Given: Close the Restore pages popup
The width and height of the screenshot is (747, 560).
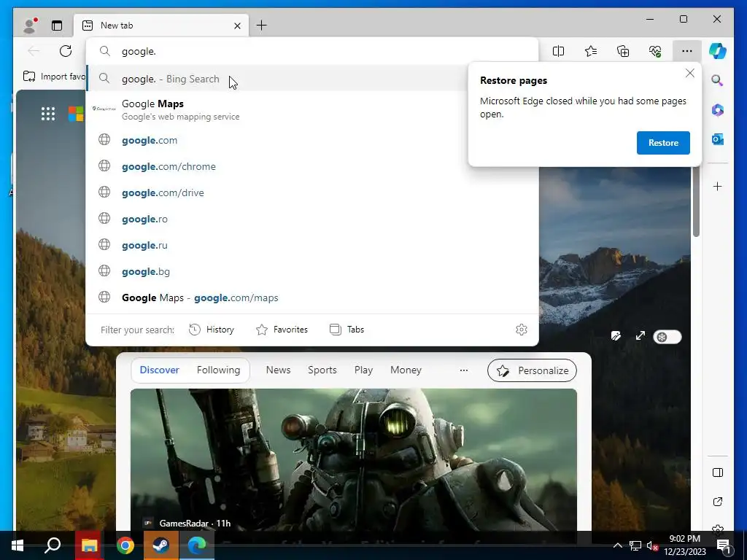Looking at the screenshot, I should point(690,74).
